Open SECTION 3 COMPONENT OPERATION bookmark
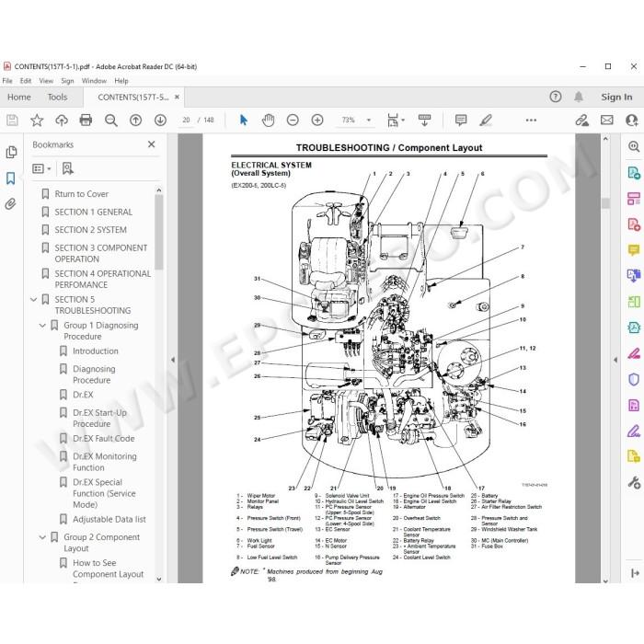 pyautogui.click(x=100, y=253)
